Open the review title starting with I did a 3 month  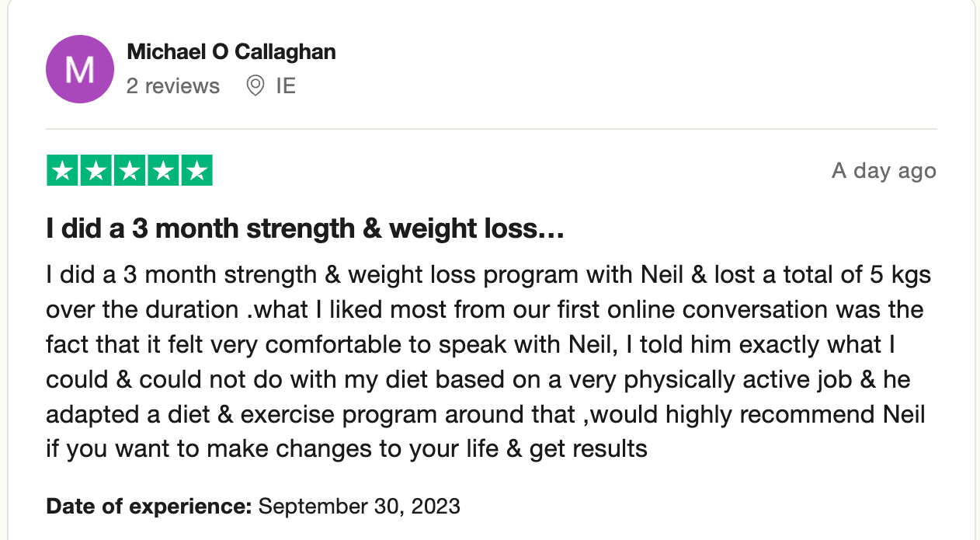point(304,229)
